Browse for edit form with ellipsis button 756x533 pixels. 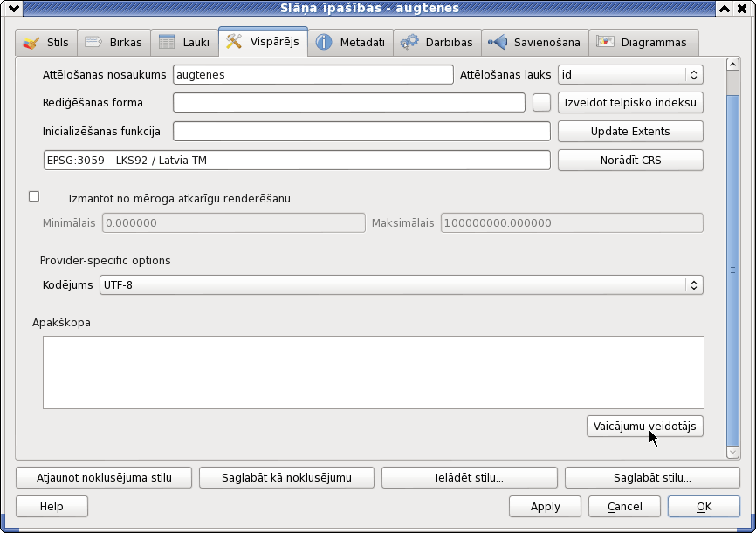(x=541, y=103)
